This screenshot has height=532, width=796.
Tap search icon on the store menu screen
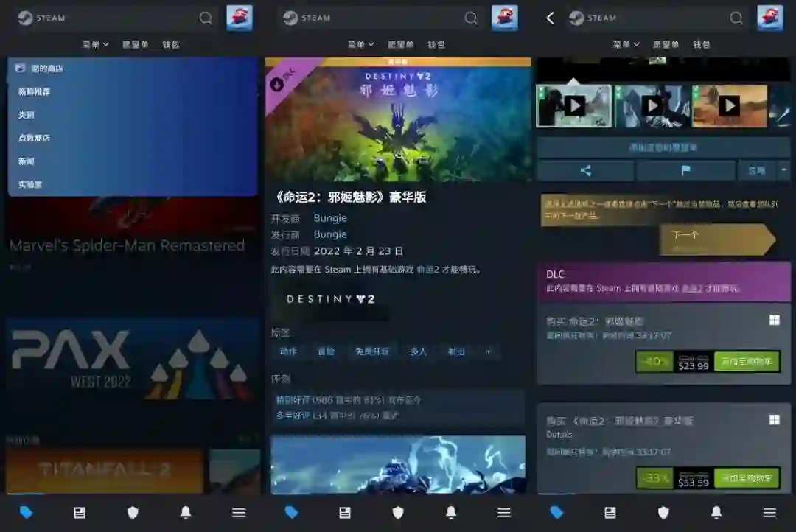click(x=206, y=18)
